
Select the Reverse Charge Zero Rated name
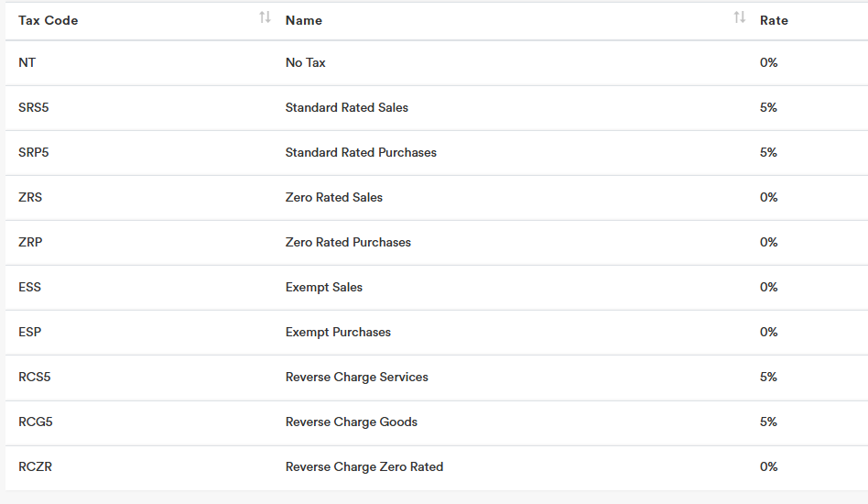click(x=364, y=467)
